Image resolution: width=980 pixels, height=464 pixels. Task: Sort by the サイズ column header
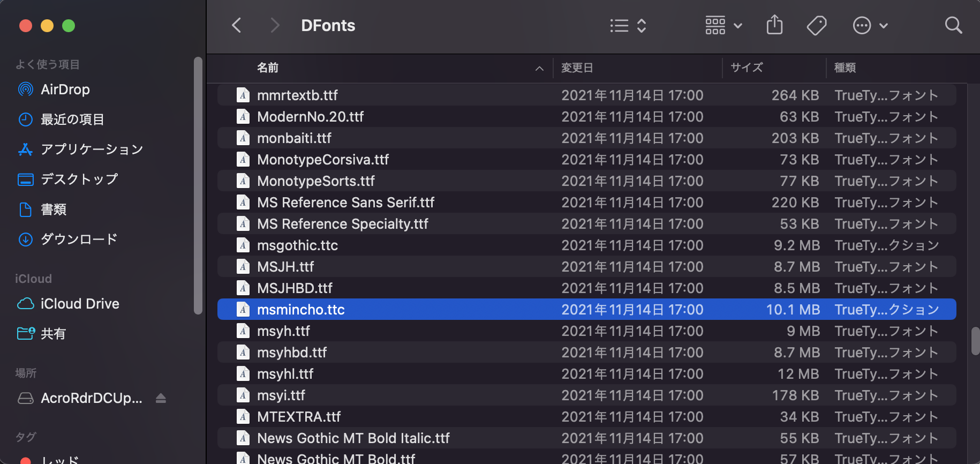coord(747,68)
